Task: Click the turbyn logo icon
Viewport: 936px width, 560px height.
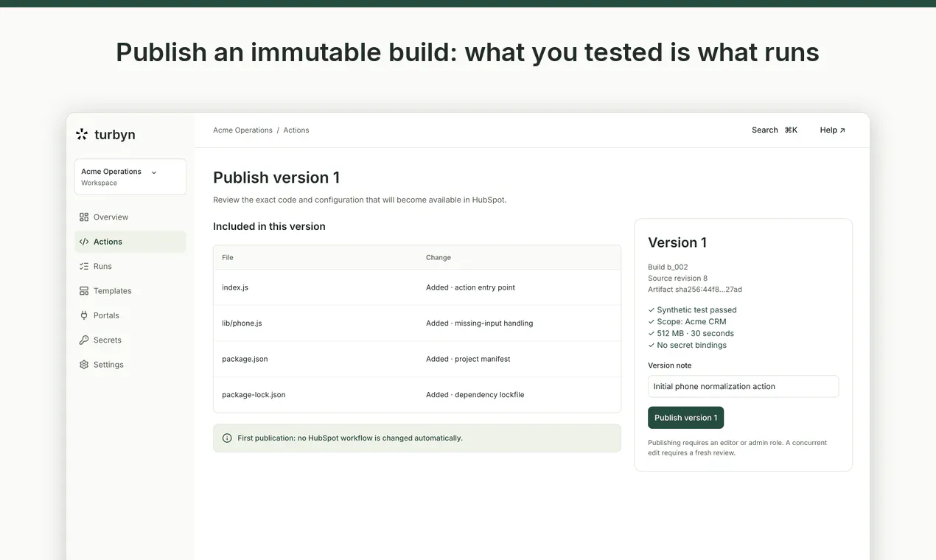Action: 82,134
